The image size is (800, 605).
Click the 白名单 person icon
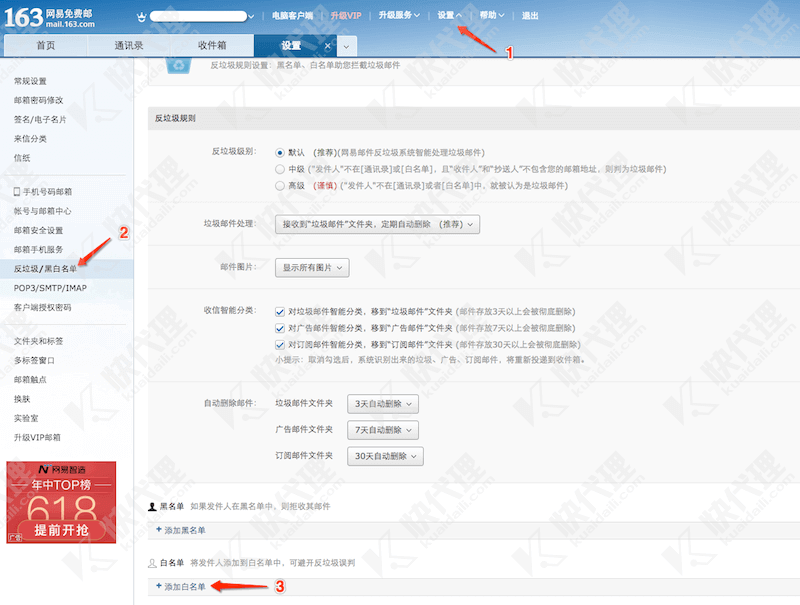(152, 565)
